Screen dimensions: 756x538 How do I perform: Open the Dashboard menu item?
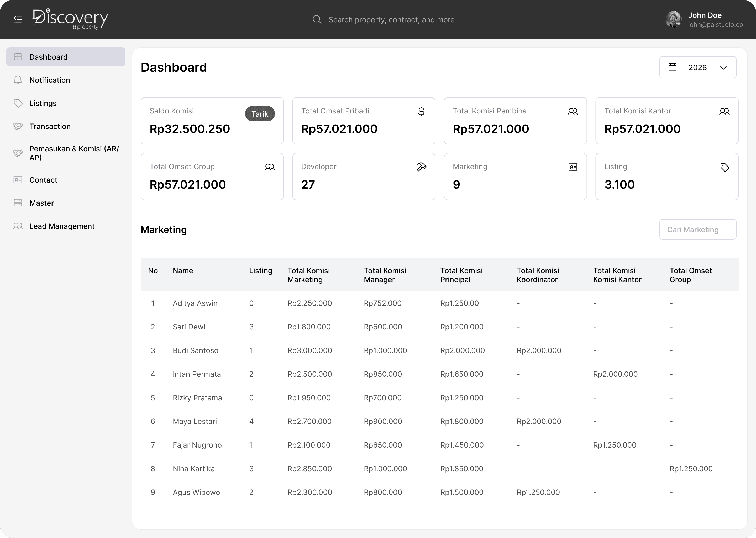[66, 57]
